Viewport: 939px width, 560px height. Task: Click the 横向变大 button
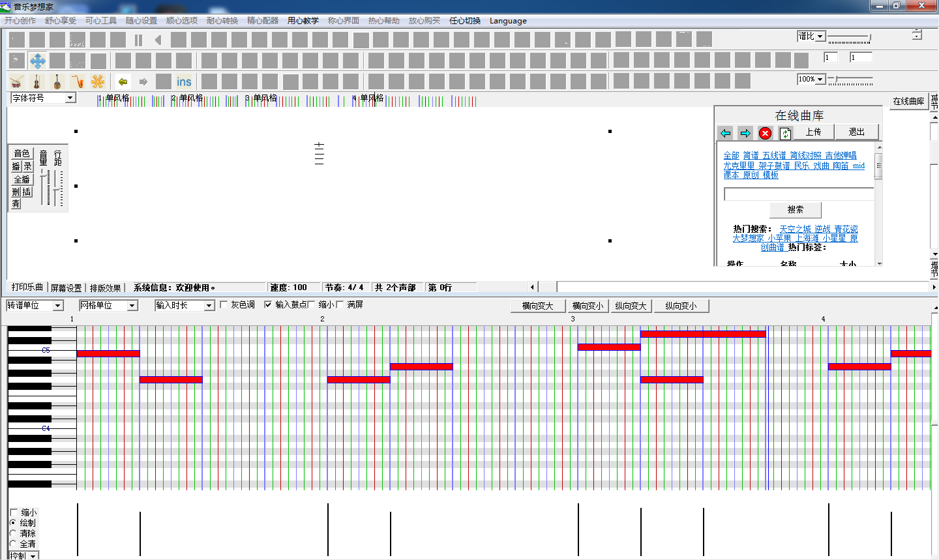tap(537, 306)
